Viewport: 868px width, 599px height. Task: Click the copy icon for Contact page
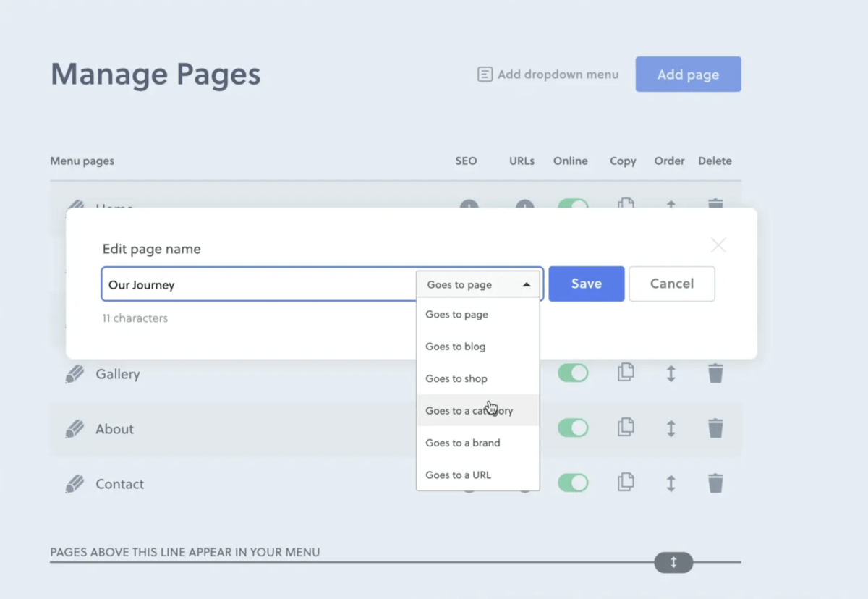click(x=626, y=483)
